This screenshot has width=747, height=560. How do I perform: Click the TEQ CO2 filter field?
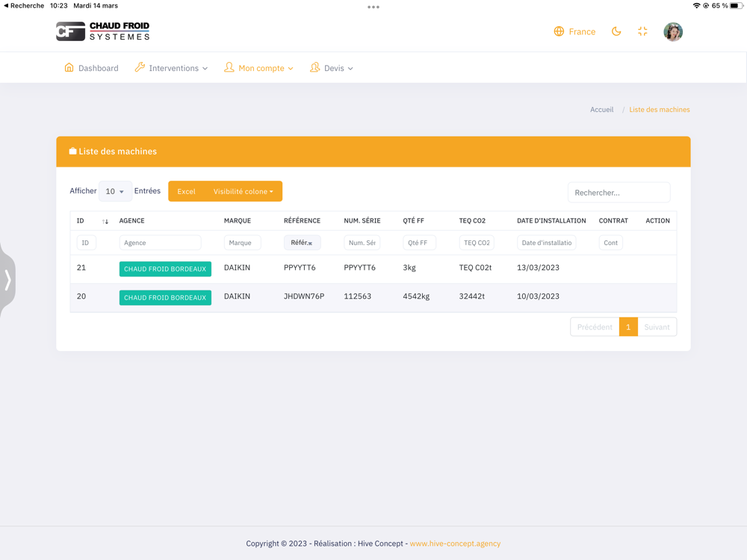(x=477, y=243)
